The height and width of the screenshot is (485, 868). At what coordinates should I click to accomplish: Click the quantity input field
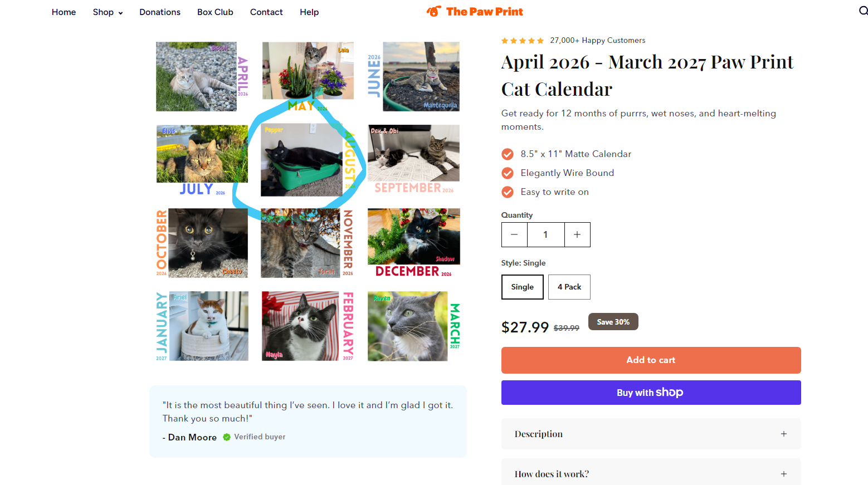545,235
